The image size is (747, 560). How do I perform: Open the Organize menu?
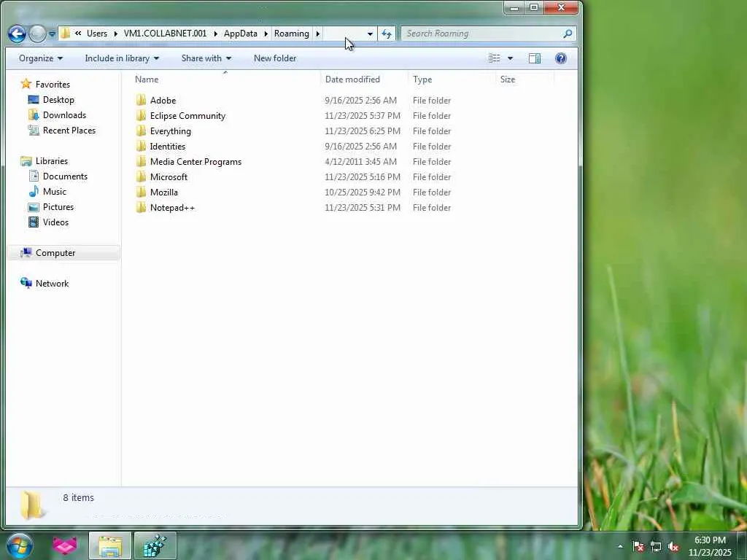(41, 58)
